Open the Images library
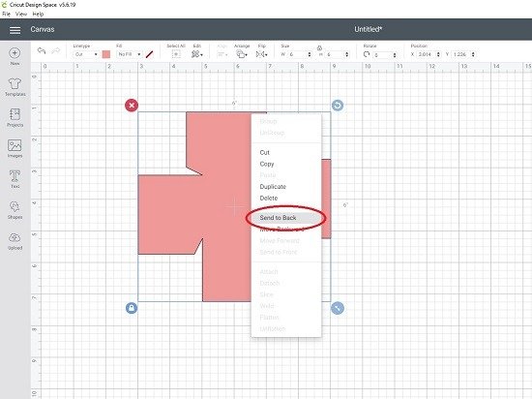This screenshot has width=532, height=399. [15, 148]
